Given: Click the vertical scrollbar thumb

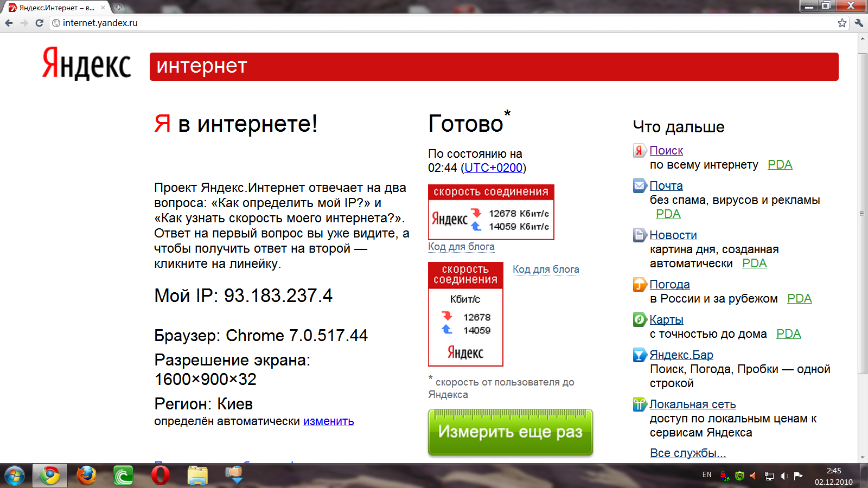Looking at the screenshot, I should [x=863, y=213].
